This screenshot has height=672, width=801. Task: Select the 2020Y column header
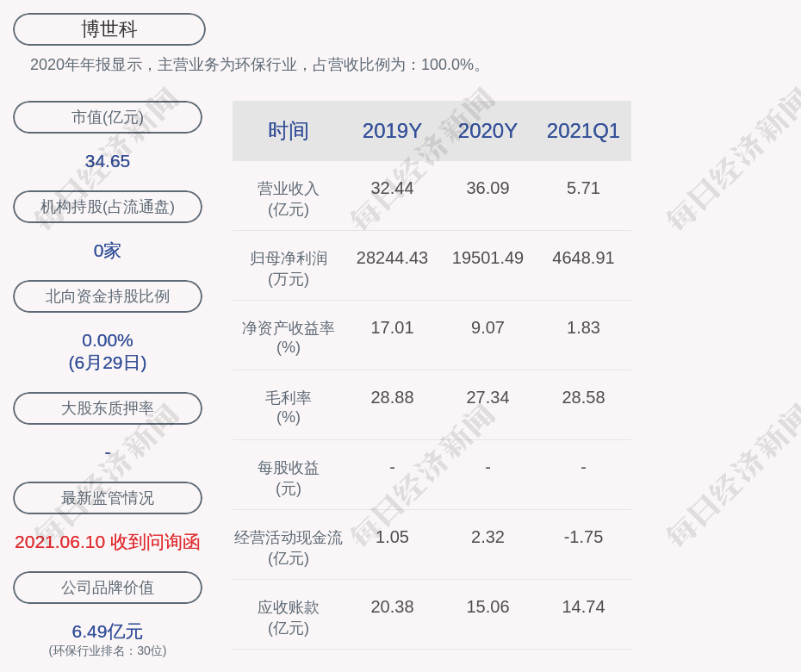pos(487,131)
